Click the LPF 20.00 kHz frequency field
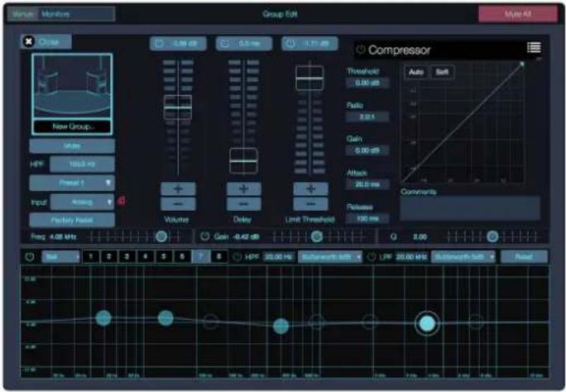This screenshot has width=566, height=392. (x=411, y=256)
